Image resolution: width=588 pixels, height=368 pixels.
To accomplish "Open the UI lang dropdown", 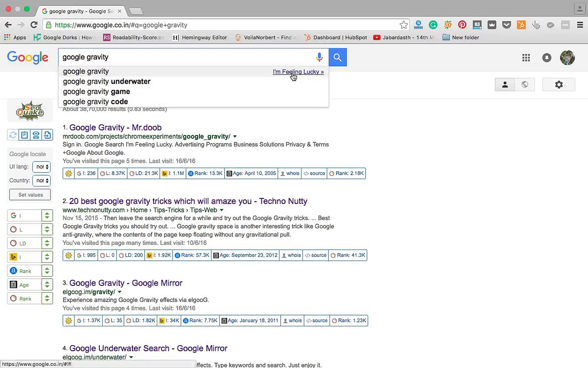I will point(42,167).
